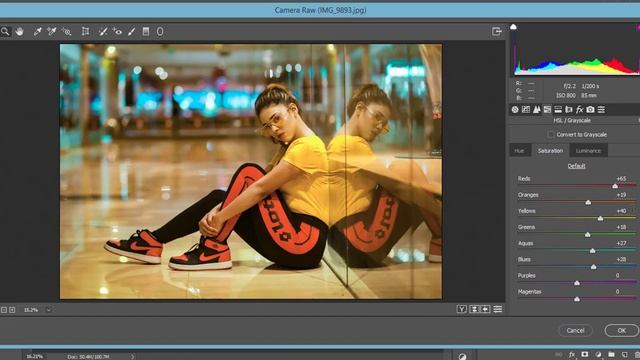Click the Oranges saturation slider handle
Viewport: 640px width, 360px height.
click(588, 202)
